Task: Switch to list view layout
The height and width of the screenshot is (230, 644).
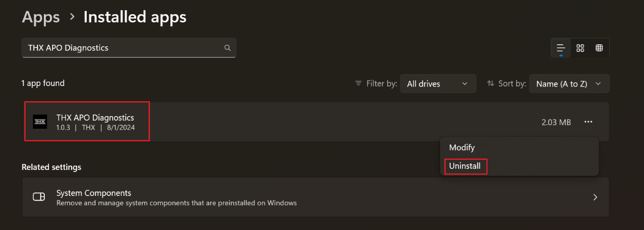Action: 561,48
